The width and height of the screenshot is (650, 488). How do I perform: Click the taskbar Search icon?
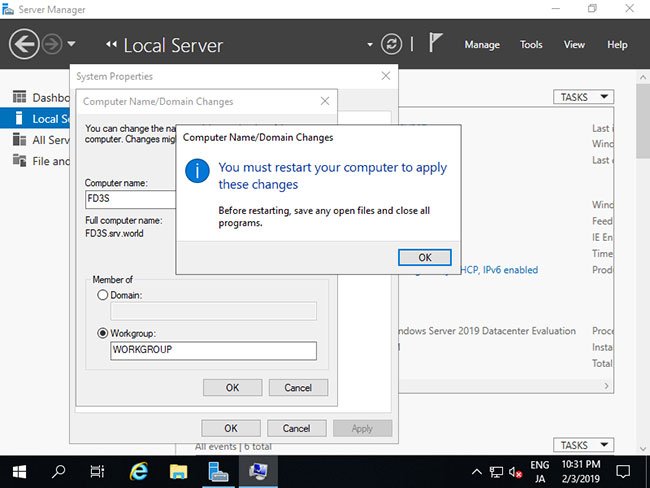(x=58, y=471)
